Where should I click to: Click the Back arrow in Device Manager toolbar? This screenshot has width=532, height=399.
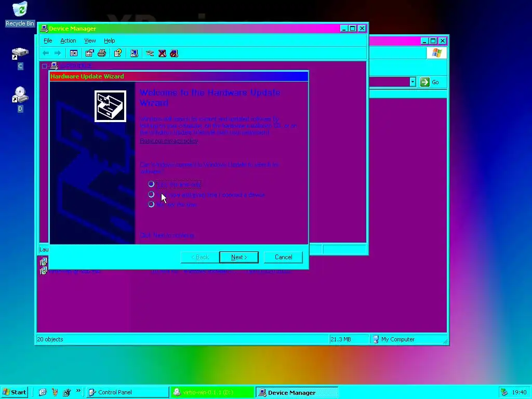pos(46,54)
